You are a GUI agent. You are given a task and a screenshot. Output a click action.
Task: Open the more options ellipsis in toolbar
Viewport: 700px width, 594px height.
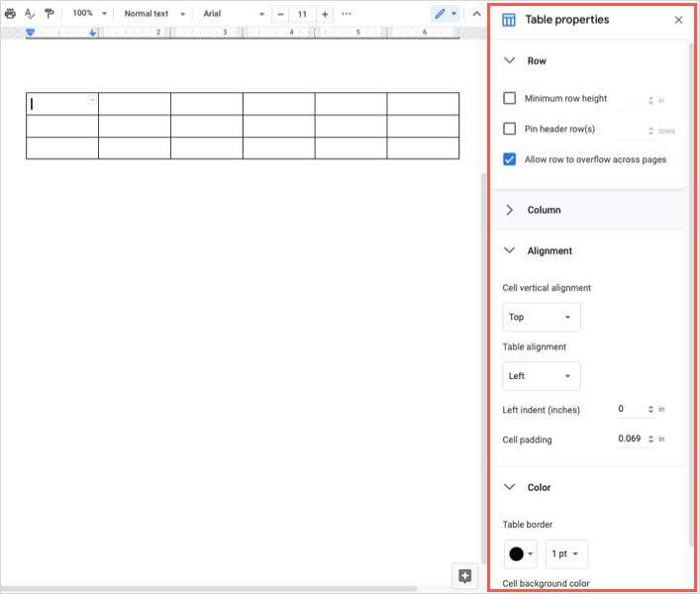point(347,14)
